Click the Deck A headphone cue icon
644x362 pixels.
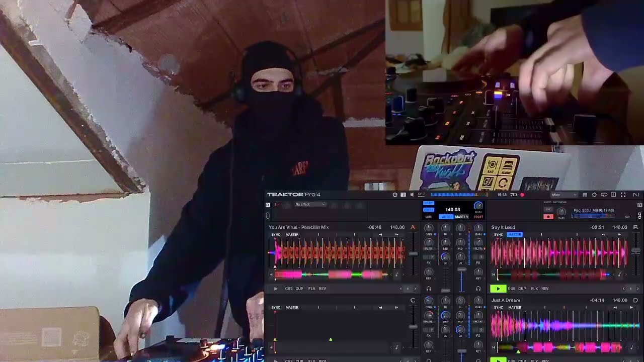tap(429, 289)
